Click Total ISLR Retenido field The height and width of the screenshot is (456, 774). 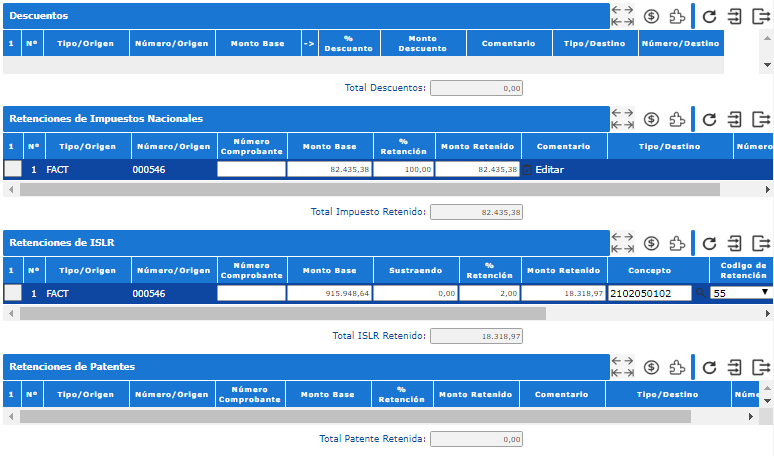point(476,336)
